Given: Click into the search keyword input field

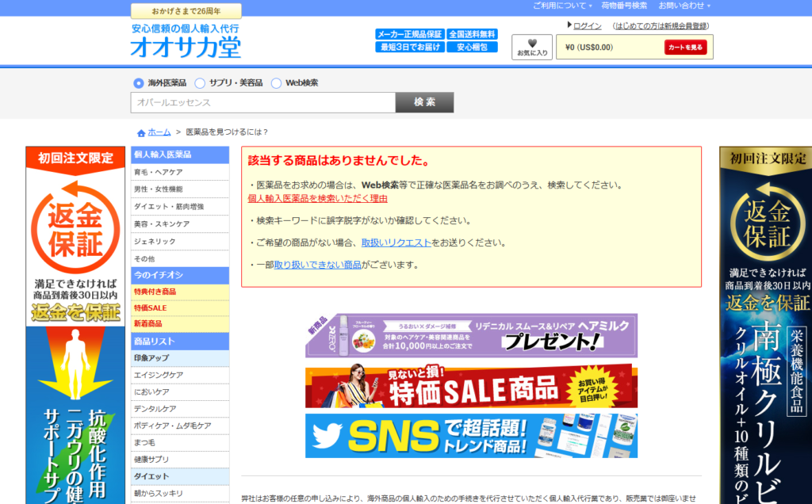Looking at the screenshot, I should tap(262, 103).
